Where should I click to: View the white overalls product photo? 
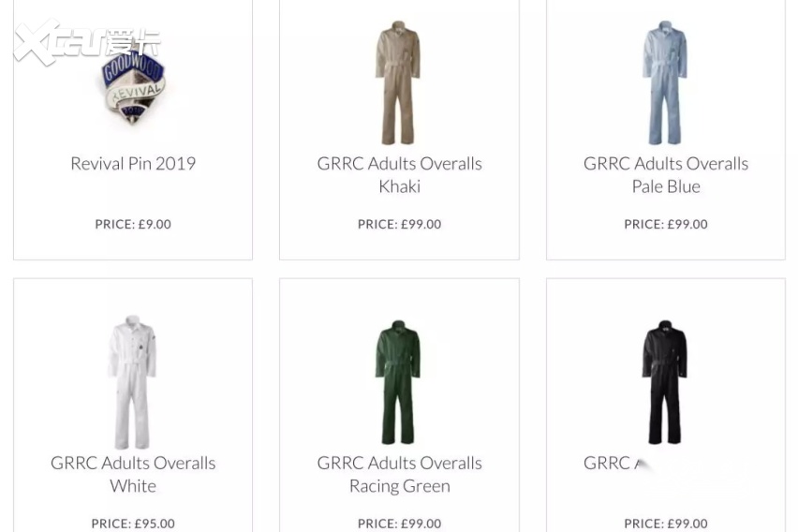click(132, 382)
